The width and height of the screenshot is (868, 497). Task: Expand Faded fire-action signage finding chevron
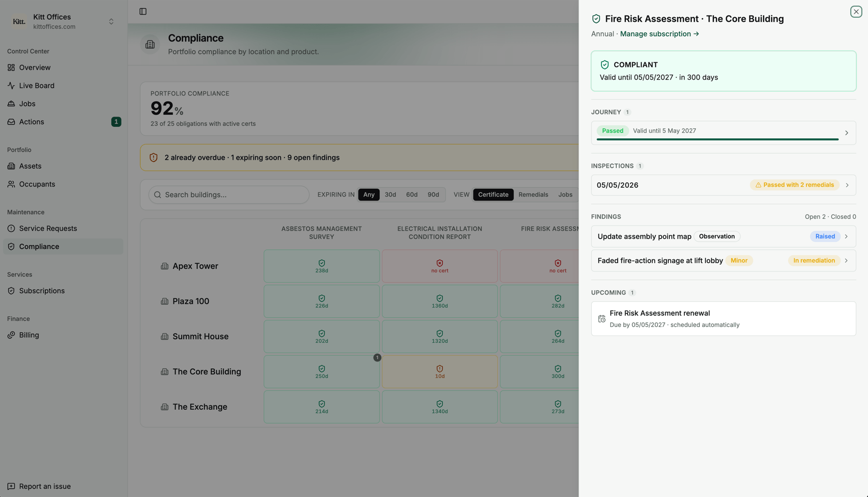click(846, 261)
